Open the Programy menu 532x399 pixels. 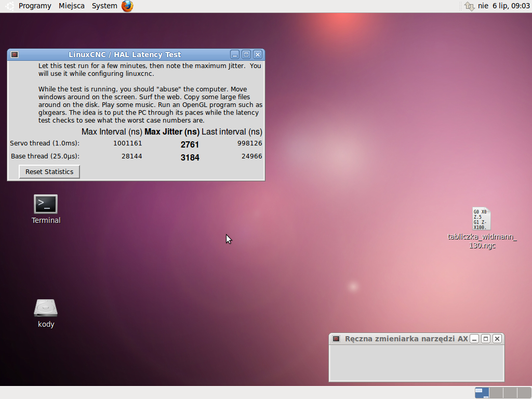[35, 6]
